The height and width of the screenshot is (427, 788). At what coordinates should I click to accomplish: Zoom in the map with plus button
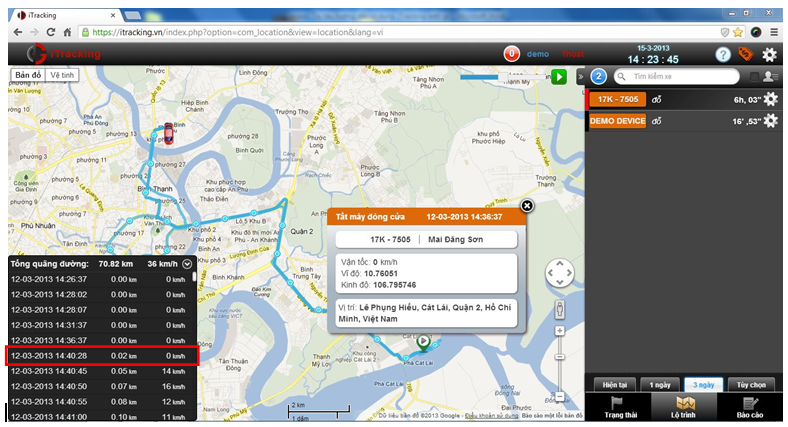(559, 331)
